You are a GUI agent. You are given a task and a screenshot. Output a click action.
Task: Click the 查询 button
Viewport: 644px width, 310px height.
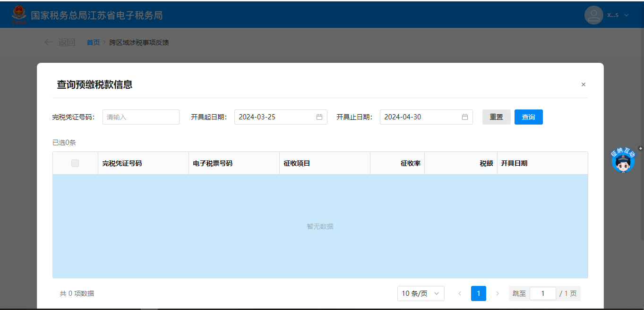coord(528,117)
